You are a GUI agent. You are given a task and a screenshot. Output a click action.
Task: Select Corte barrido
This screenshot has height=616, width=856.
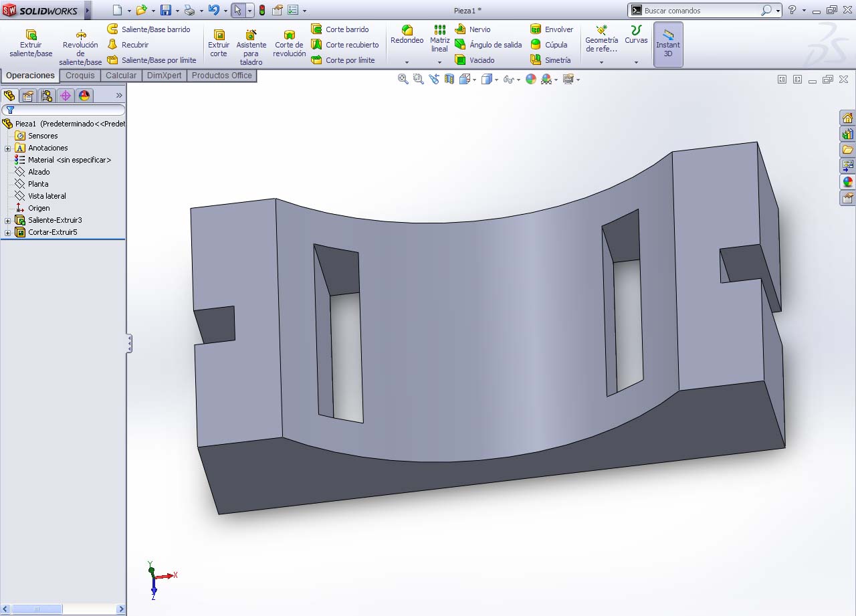point(340,29)
